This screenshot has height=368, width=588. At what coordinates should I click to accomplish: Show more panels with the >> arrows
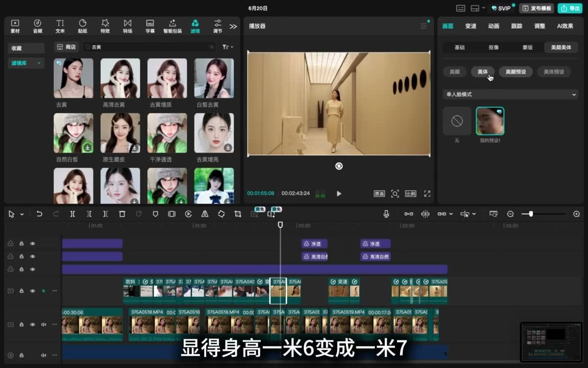[x=233, y=26]
